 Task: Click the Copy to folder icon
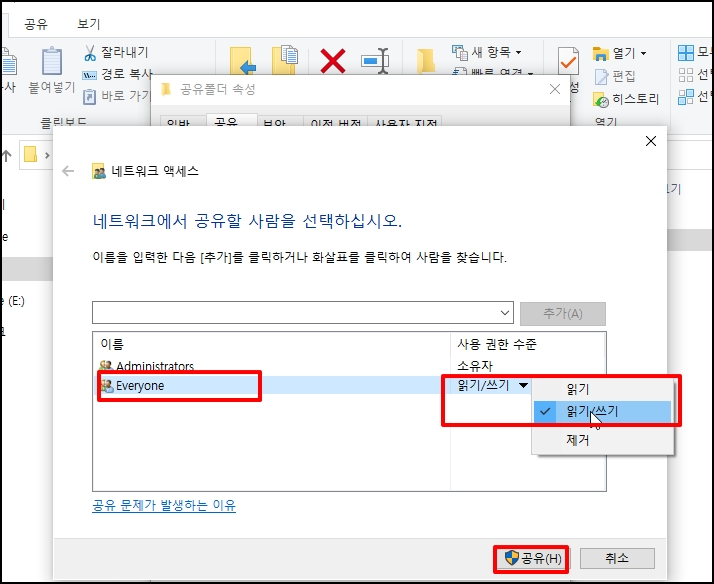(285, 60)
